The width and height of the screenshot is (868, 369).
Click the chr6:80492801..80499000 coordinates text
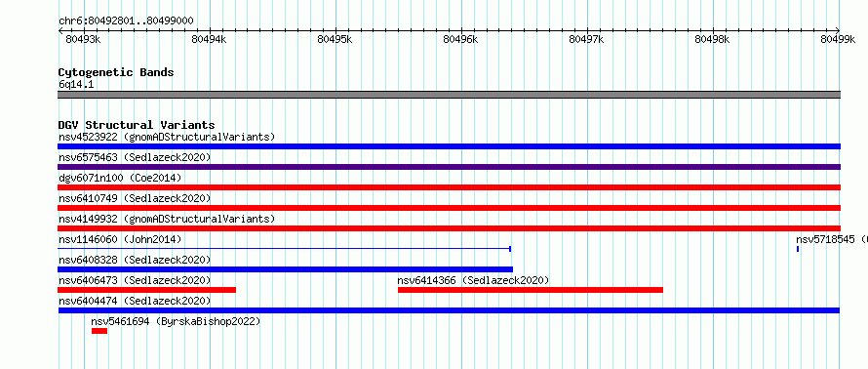coord(126,20)
